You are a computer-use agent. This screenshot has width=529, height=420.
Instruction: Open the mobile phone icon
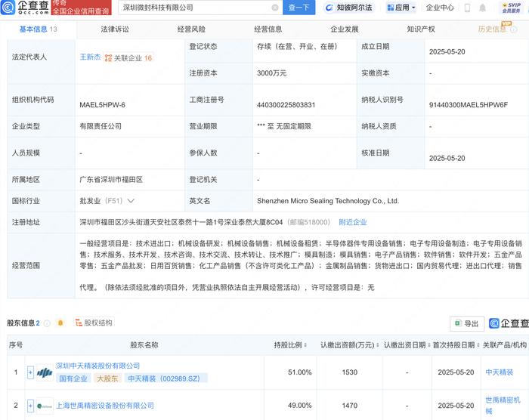tap(467, 8)
